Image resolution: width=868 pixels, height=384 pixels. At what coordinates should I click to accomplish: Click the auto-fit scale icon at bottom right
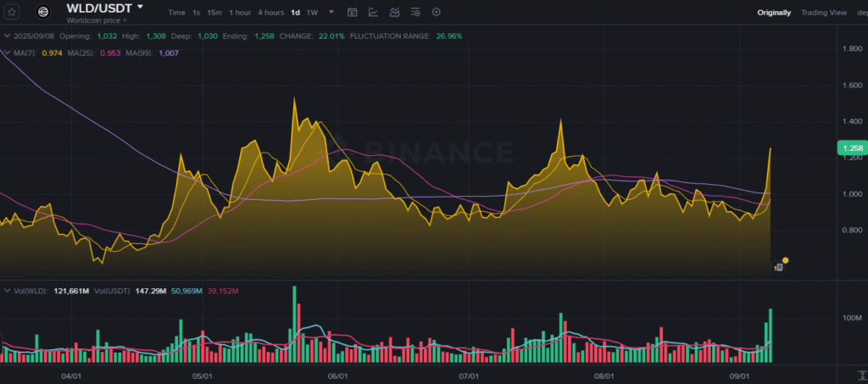coord(852,374)
